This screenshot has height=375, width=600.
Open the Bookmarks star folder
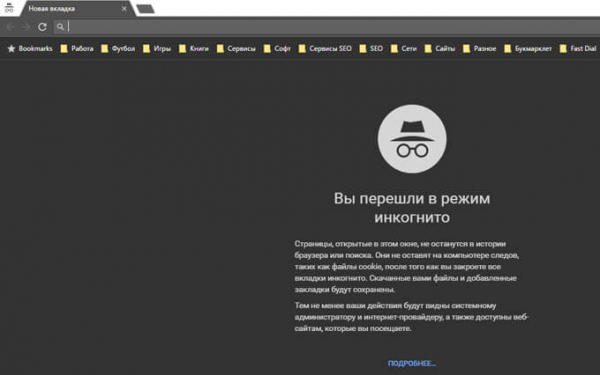(30, 49)
